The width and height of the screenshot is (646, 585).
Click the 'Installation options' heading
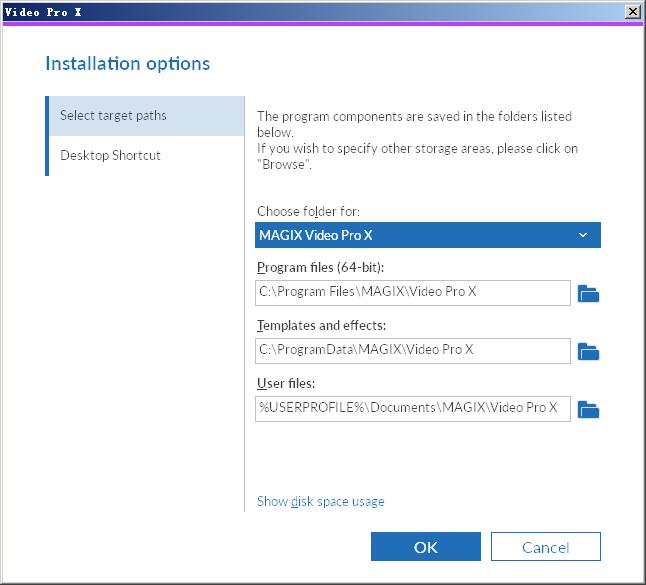127,64
